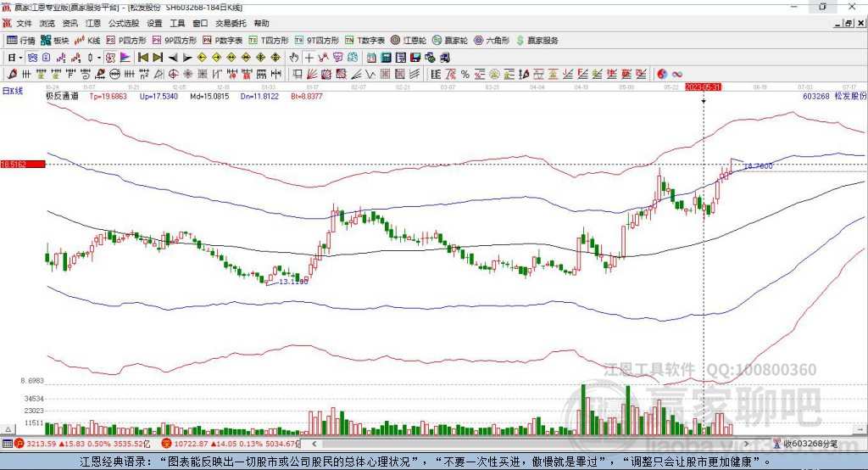Open the 工具 menu

click(177, 23)
